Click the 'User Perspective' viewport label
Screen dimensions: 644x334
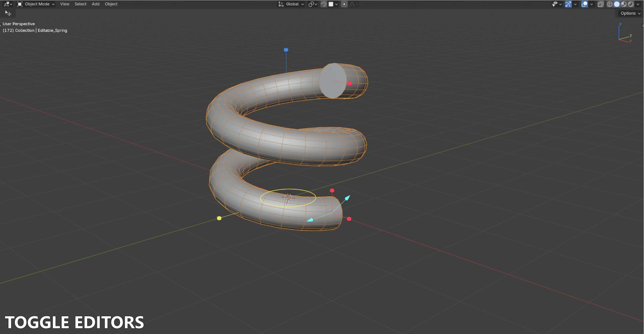point(19,24)
